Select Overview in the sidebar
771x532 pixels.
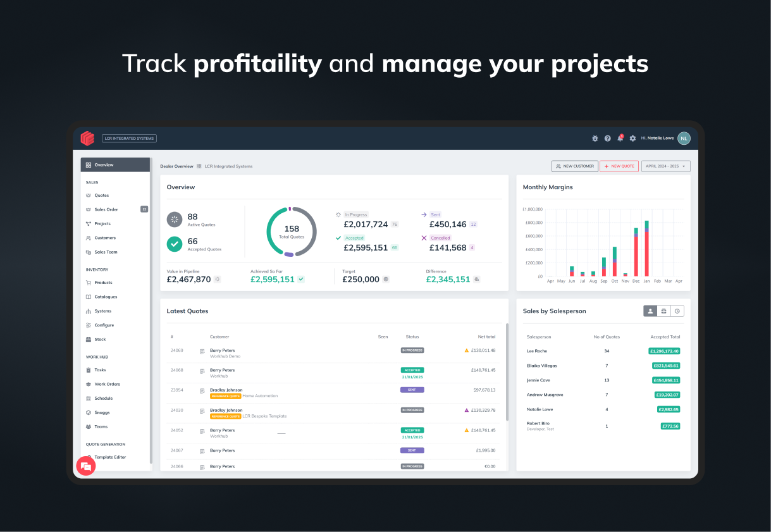point(115,164)
